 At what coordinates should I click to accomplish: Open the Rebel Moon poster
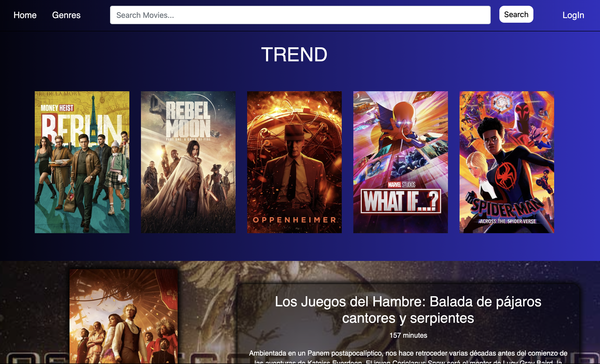click(188, 162)
